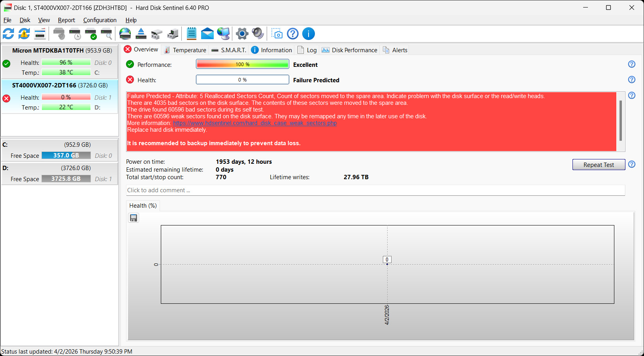This screenshot has width=644, height=356.
Task: Switch to the Overview tab
Action: (x=141, y=49)
